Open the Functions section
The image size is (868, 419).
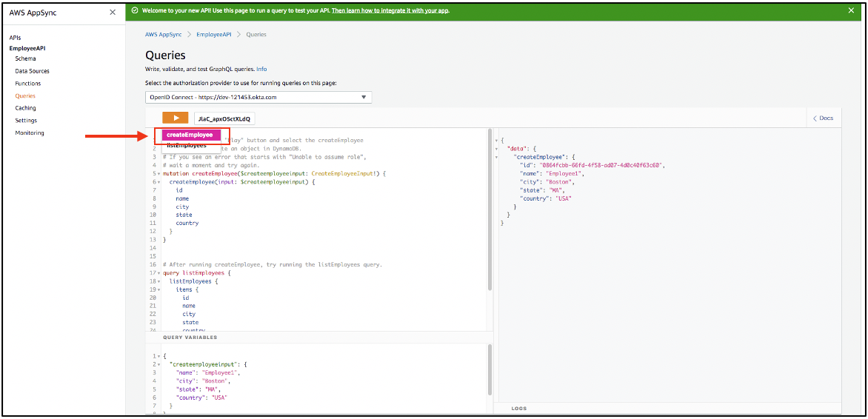pyautogui.click(x=28, y=84)
